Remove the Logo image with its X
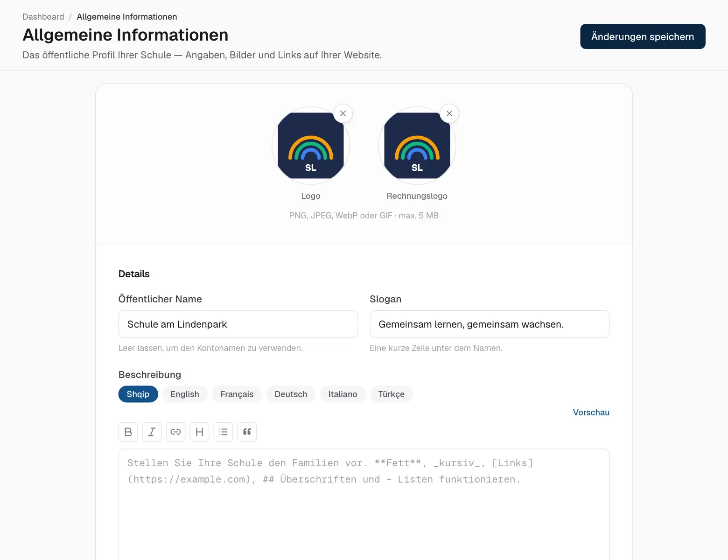The height and width of the screenshot is (560, 728). [343, 113]
